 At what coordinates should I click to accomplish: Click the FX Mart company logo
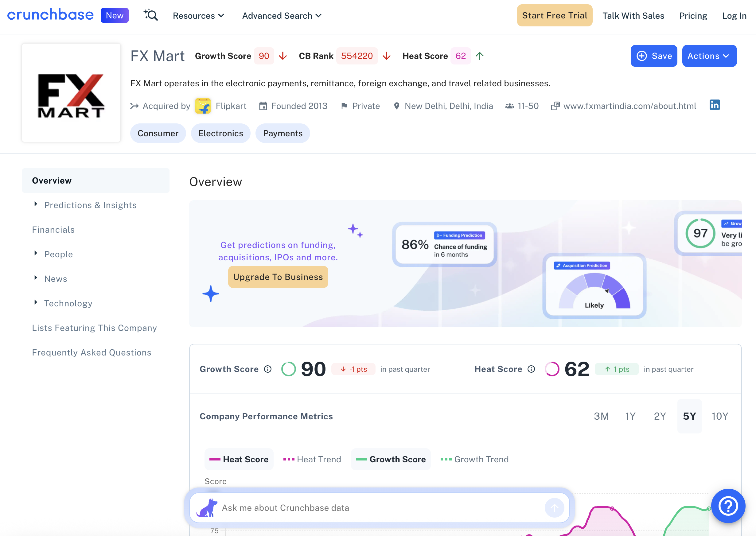[x=71, y=93]
